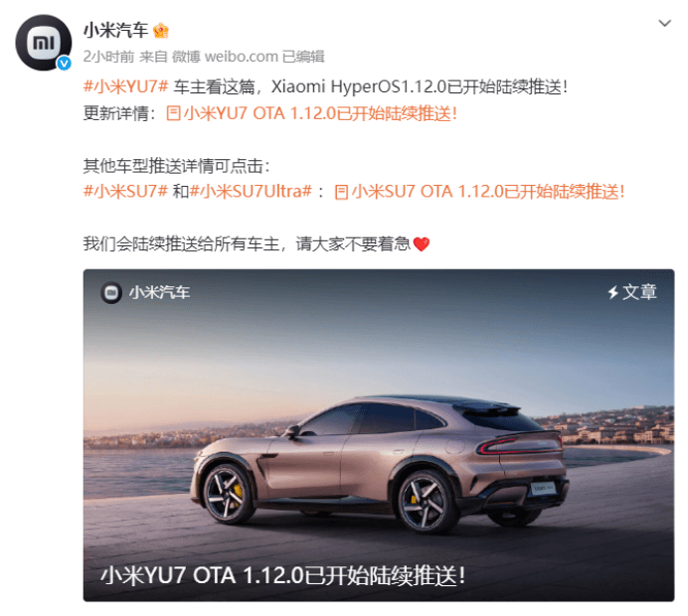
Task: Click the lightning 文章 badge on card
Action: point(632,292)
